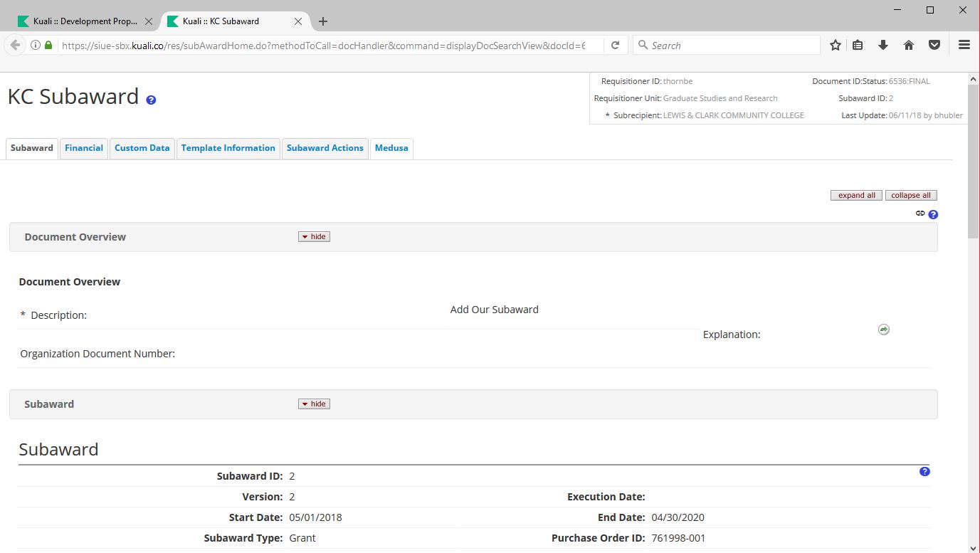Switch to the Financial tab
Viewport: 980px width, 553px height.
tap(84, 148)
